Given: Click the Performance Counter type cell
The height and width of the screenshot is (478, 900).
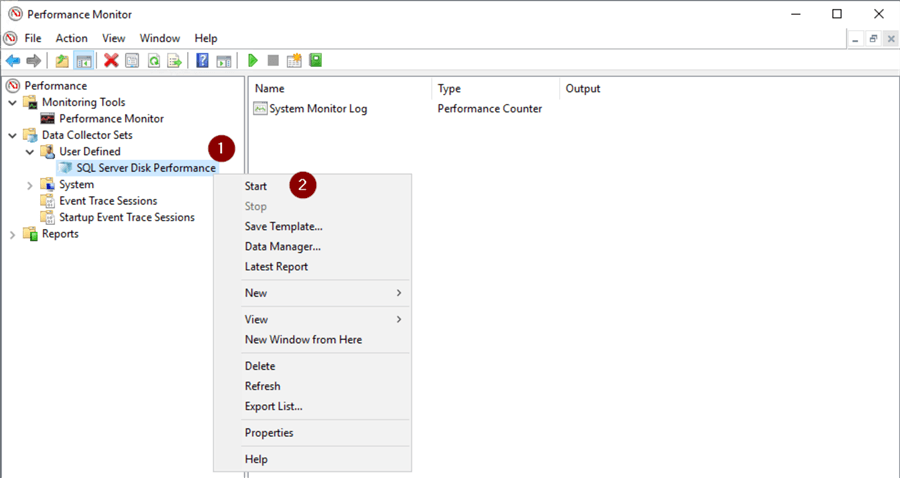Looking at the screenshot, I should (490, 108).
